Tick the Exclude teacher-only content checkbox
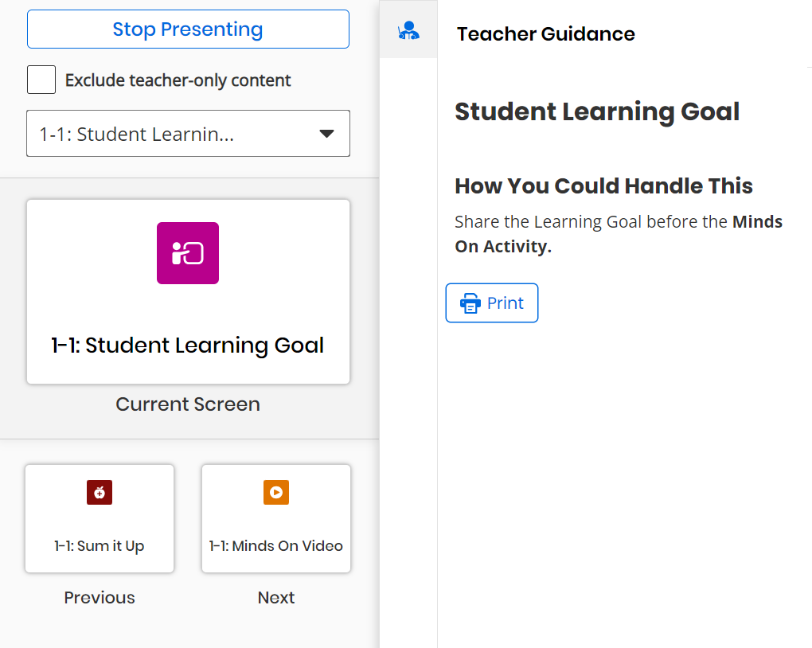812x648 pixels. (x=41, y=80)
